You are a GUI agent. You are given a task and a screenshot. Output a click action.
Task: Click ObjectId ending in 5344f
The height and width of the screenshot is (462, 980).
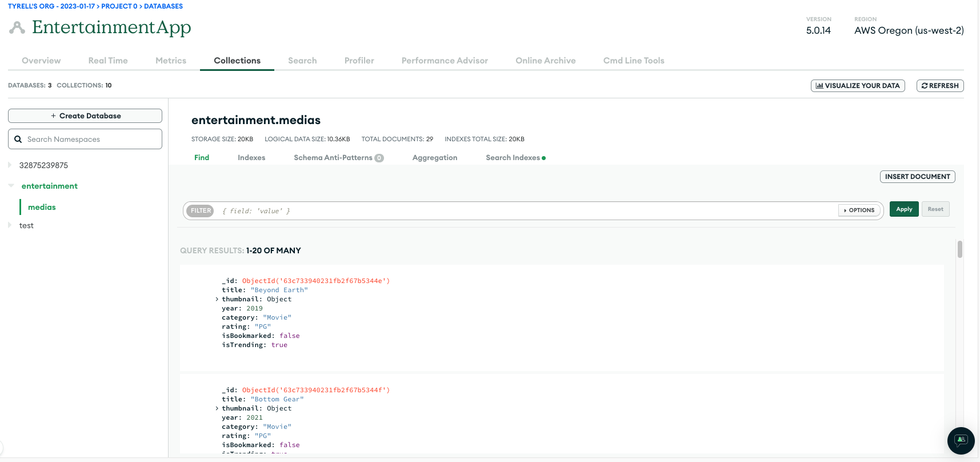pyautogui.click(x=316, y=390)
